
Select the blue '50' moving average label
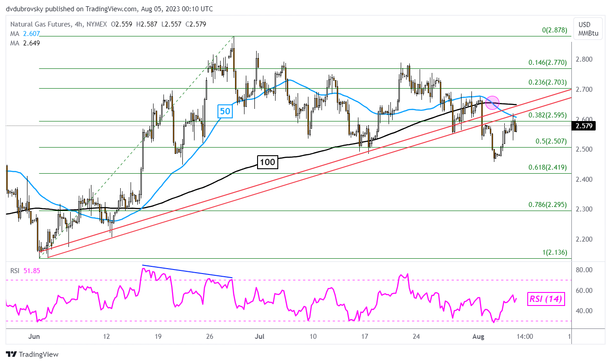pyautogui.click(x=226, y=111)
